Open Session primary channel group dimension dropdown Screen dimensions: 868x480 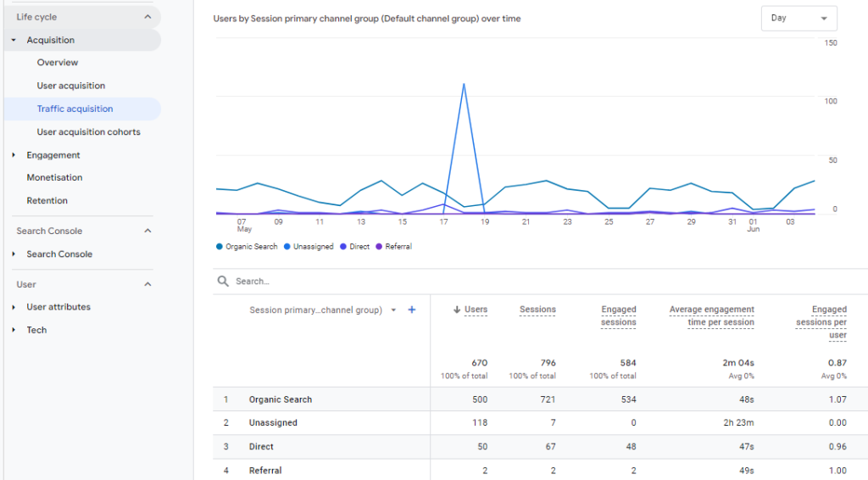pos(393,310)
